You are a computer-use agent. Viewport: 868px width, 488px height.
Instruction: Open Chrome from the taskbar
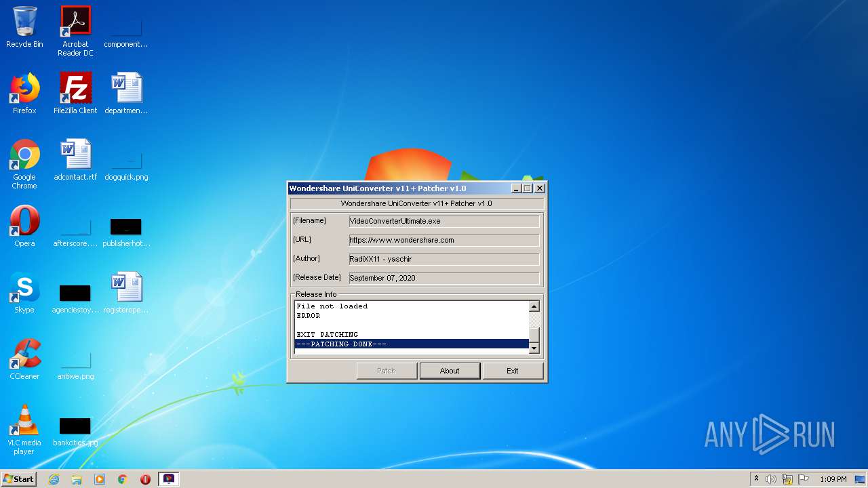(123, 479)
